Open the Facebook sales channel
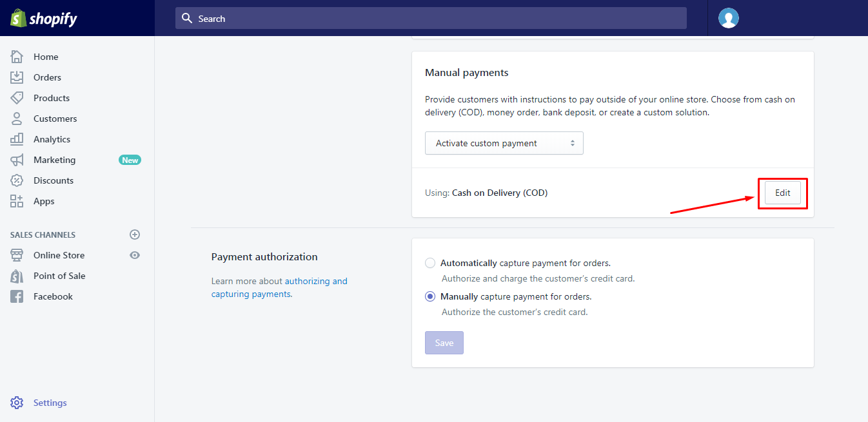 pyautogui.click(x=18, y=296)
